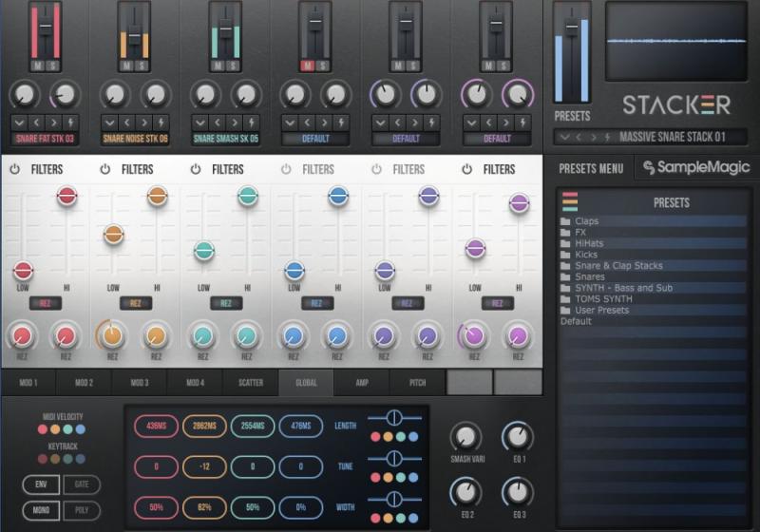The width and height of the screenshot is (760, 532).
Task: Click the lightning bolt icon above Snare Fat STK 03
Action: (71, 123)
